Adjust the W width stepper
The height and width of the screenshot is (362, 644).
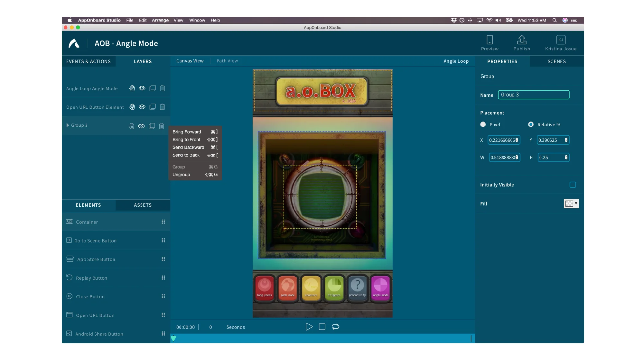pos(517,158)
